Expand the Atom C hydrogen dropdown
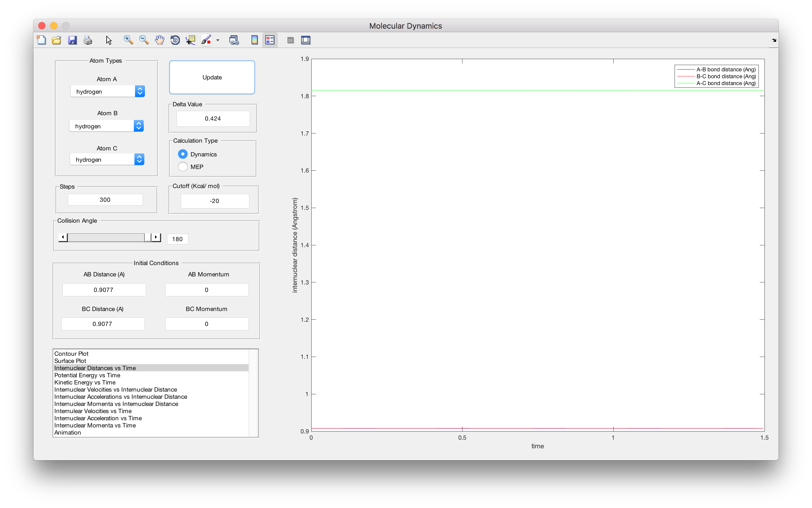The width and height of the screenshot is (812, 508). [107, 160]
